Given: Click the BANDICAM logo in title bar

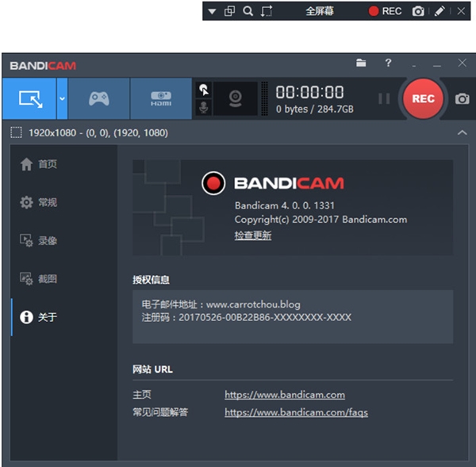Looking at the screenshot, I should (43, 66).
